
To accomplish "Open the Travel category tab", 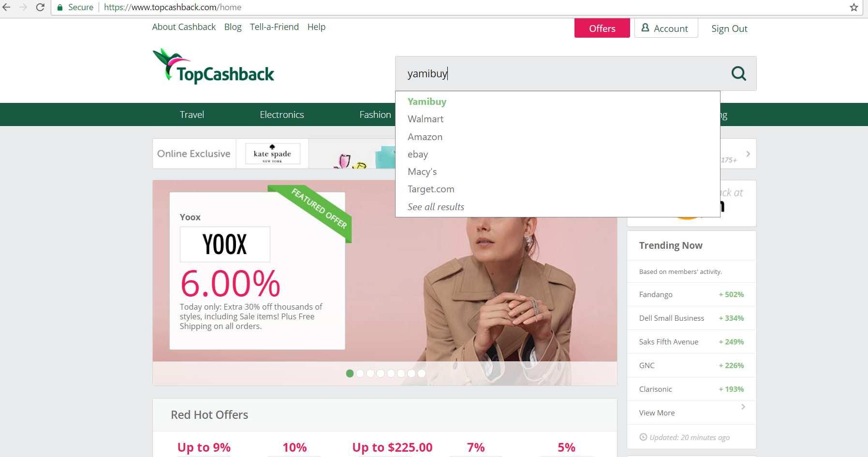I will click(x=192, y=114).
